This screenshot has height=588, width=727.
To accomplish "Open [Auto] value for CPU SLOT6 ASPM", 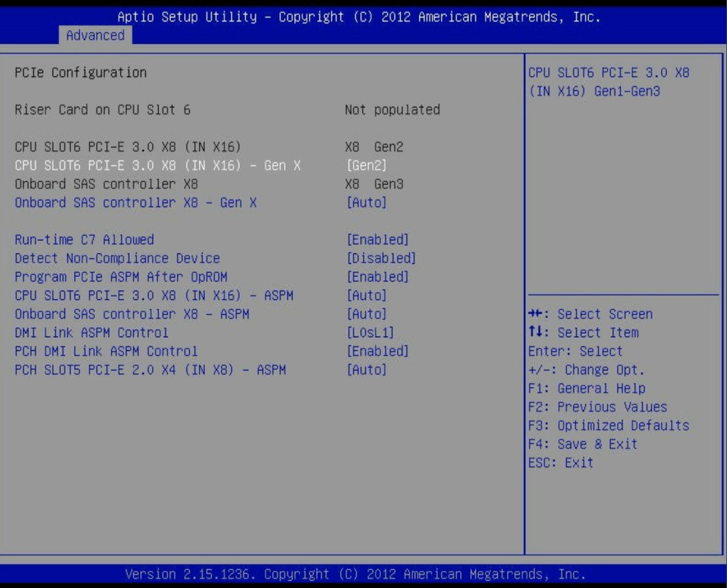I will [x=366, y=295].
